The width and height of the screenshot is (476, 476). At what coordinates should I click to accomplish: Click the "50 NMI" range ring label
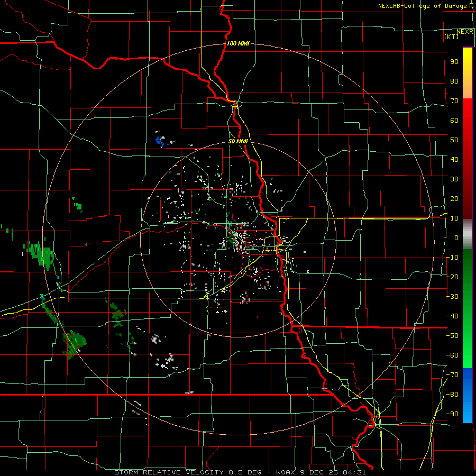click(238, 141)
